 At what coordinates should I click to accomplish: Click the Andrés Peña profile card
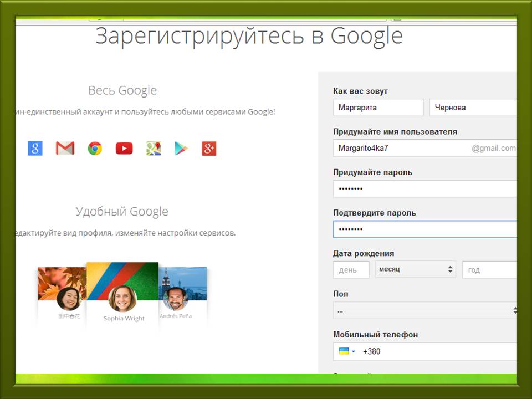183,294
